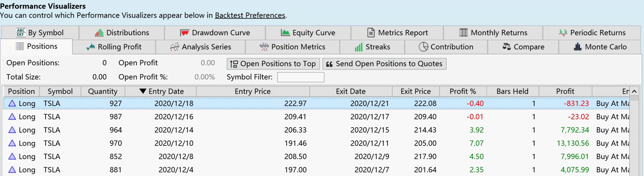Image resolution: width=644 pixels, height=176 pixels.
Task: Click the Contribution pie chart icon
Action: [423, 47]
